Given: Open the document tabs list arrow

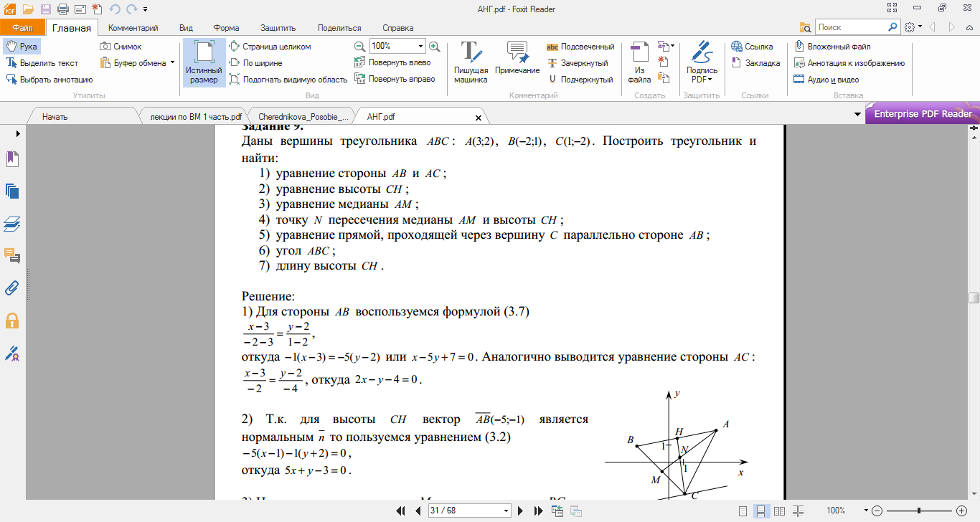Looking at the screenshot, I should click(x=857, y=115).
